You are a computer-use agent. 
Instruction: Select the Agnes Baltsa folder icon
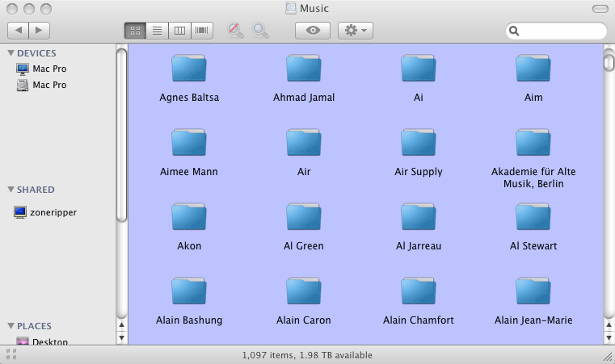(x=189, y=68)
